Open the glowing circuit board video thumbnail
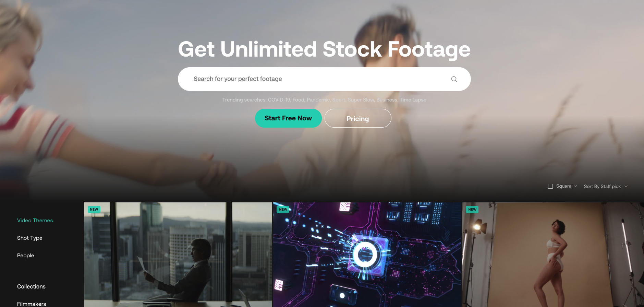 tap(367, 255)
